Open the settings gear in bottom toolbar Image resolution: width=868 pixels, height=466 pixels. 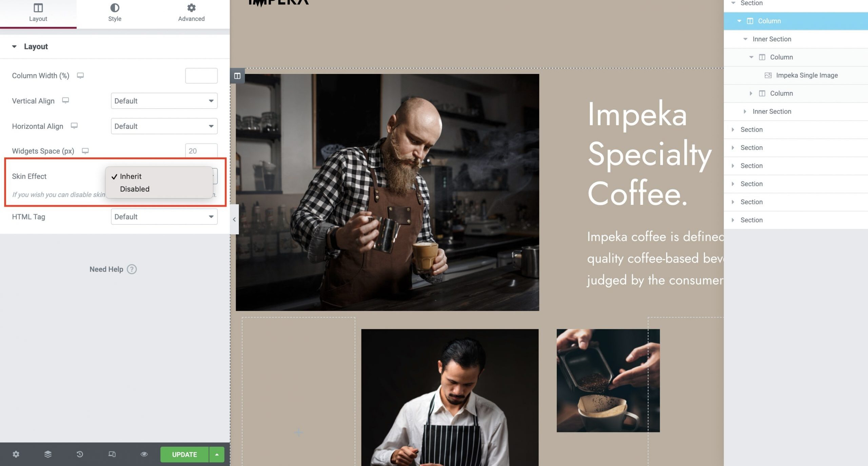pos(16,454)
